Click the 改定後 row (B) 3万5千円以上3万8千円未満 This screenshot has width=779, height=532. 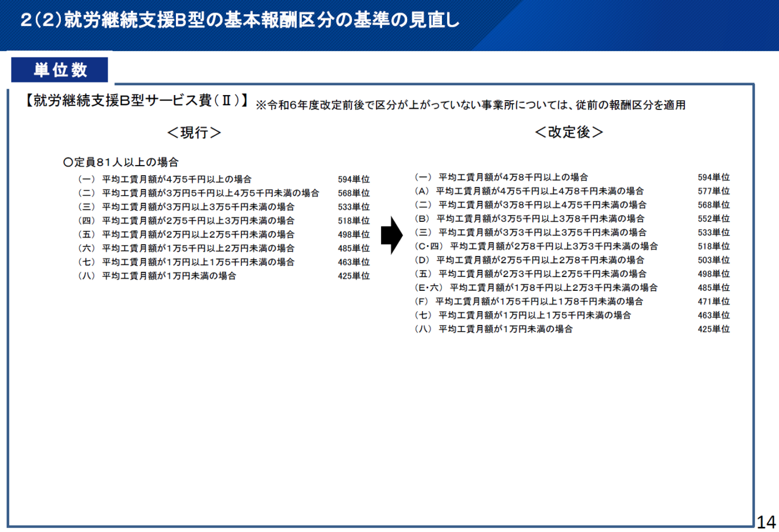point(529,218)
